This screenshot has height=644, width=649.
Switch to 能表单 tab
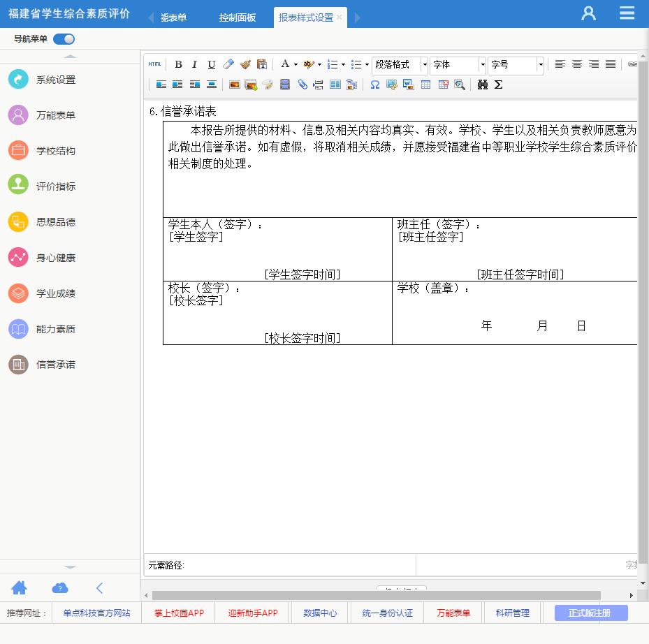point(173,17)
